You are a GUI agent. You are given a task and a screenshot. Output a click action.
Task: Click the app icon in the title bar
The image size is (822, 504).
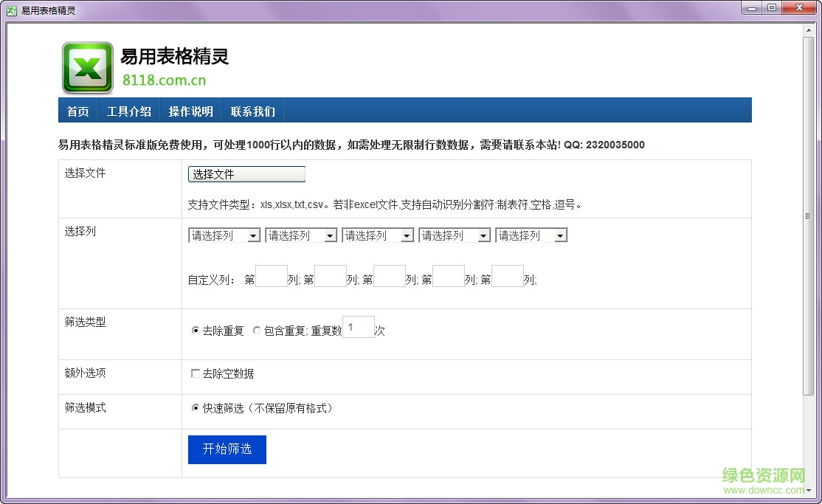[x=11, y=8]
